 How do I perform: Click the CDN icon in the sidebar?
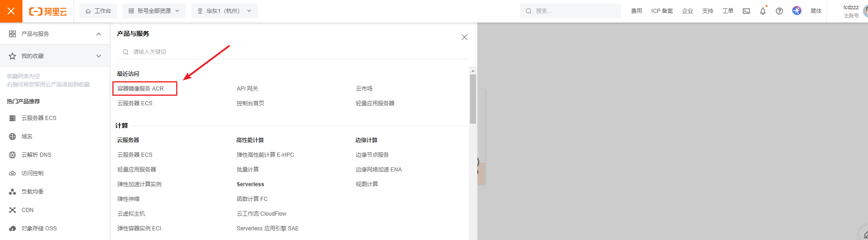[x=12, y=210]
